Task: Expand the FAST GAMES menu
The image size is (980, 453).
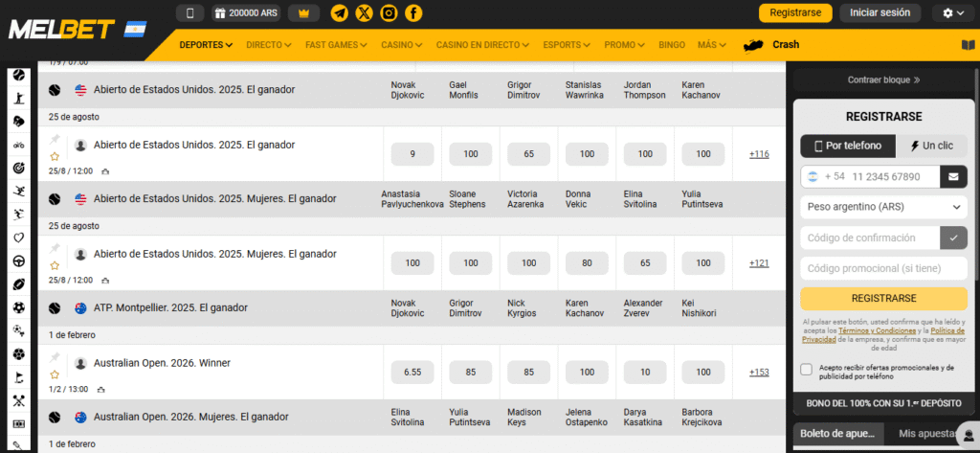Action: [x=336, y=45]
